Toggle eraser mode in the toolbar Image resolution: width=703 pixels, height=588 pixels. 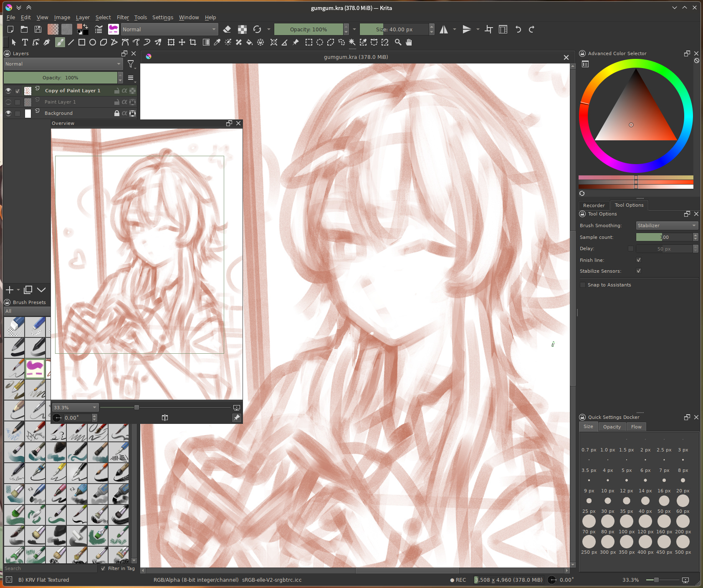pyautogui.click(x=227, y=29)
